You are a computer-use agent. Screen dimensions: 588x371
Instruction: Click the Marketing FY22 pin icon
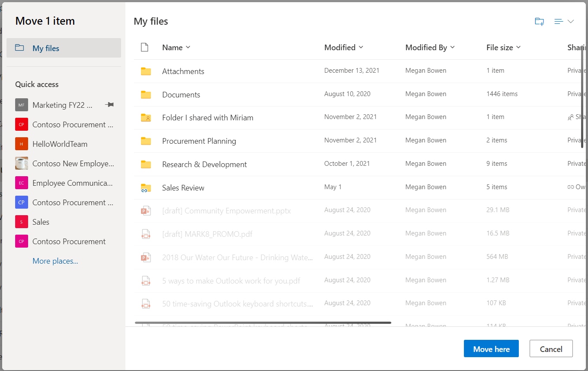109,105
